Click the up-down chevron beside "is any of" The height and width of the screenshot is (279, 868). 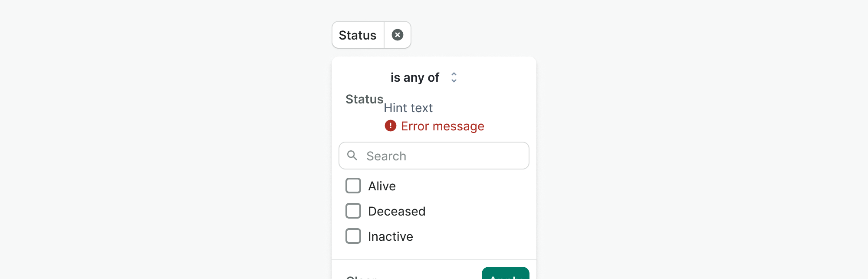454,77
